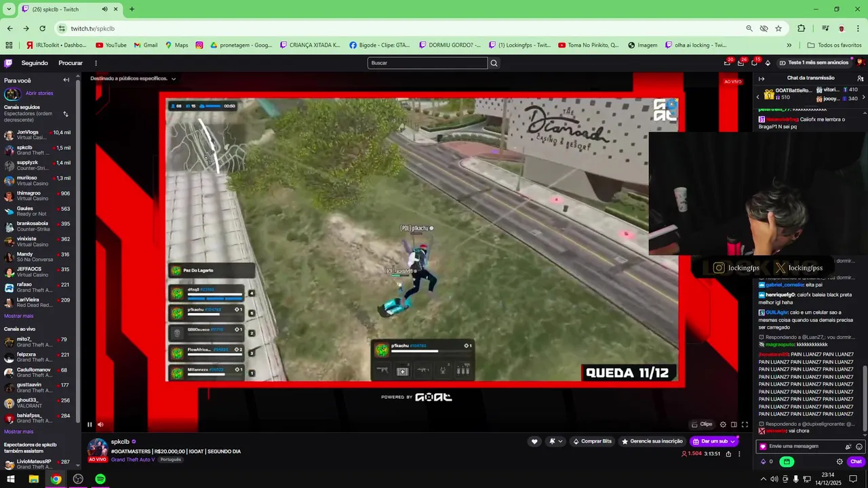Open stream more options vertical dots
This screenshot has width=868, height=488.
pos(739,453)
